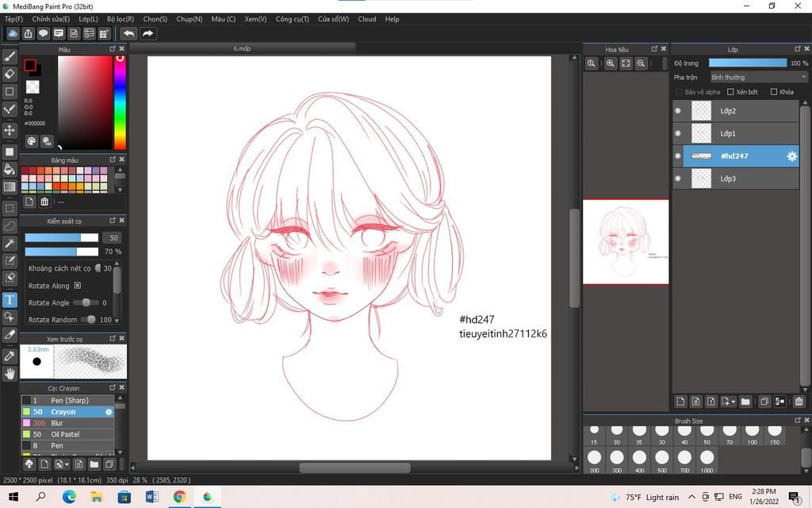The image size is (812, 508).
Task: Adjust brush opacity 70% slider
Action: (61, 252)
